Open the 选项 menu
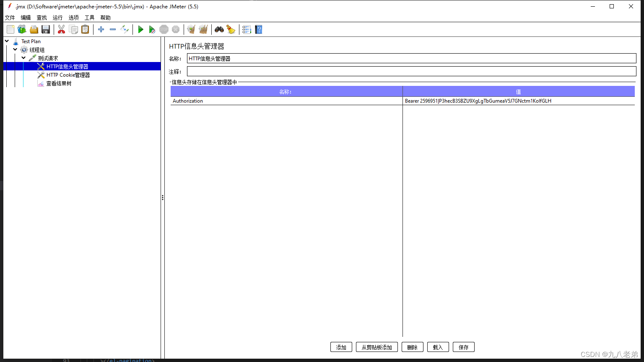Image resolution: width=644 pixels, height=362 pixels. (x=73, y=18)
